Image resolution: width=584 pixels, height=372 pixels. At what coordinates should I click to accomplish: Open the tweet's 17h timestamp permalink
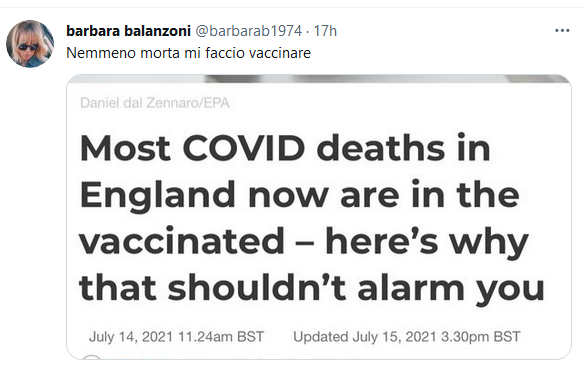(x=325, y=31)
